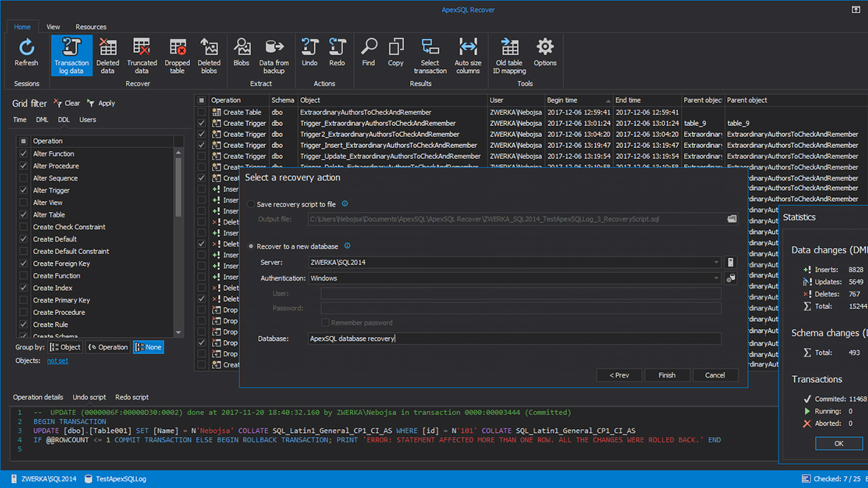Open the Server selection dropdown

[716, 262]
